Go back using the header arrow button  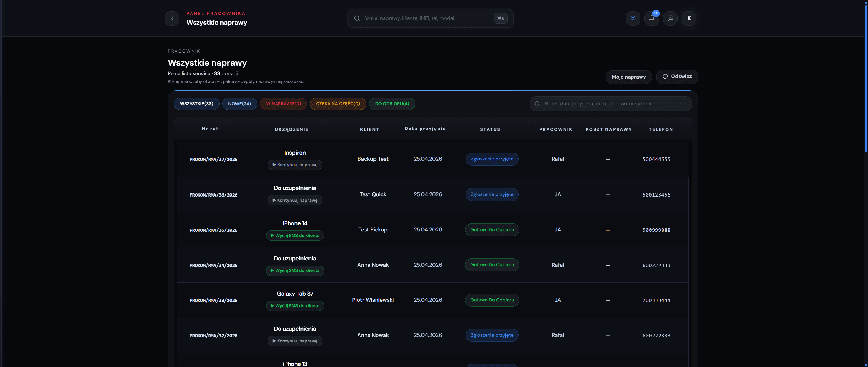172,18
